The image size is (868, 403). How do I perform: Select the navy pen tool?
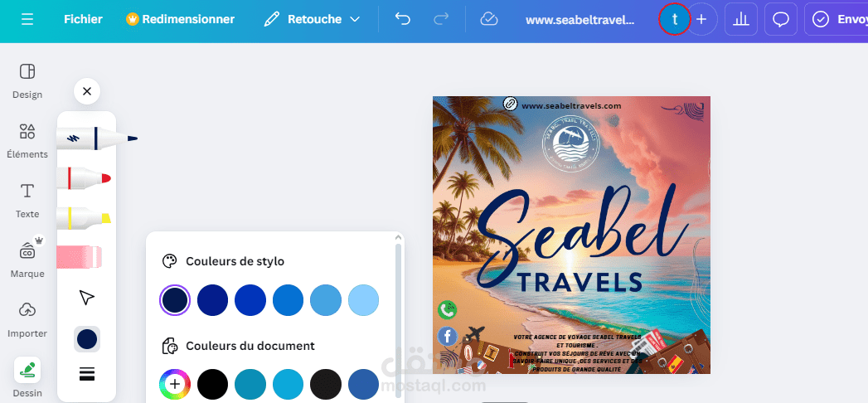pyautogui.click(x=97, y=138)
